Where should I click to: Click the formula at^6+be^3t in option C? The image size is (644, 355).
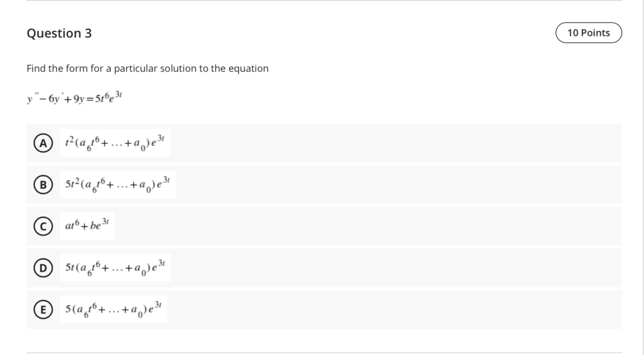pyautogui.click(x=87, y=226)
